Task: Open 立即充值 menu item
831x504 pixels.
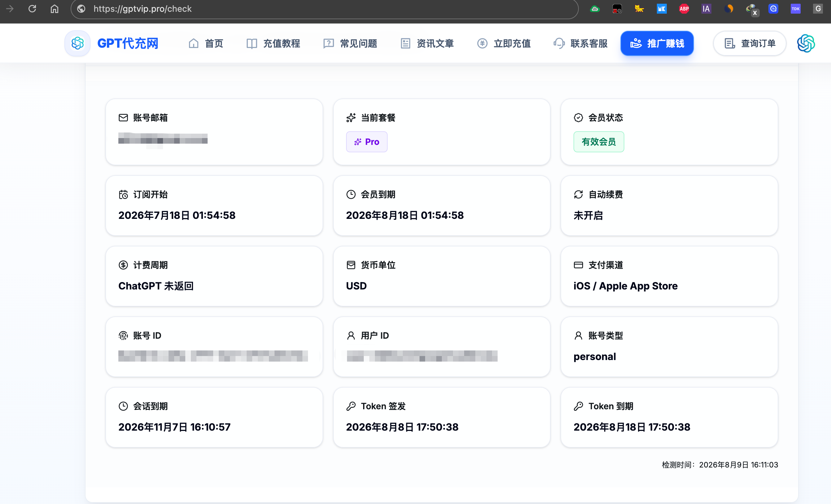Action: (x=503, y=43)
